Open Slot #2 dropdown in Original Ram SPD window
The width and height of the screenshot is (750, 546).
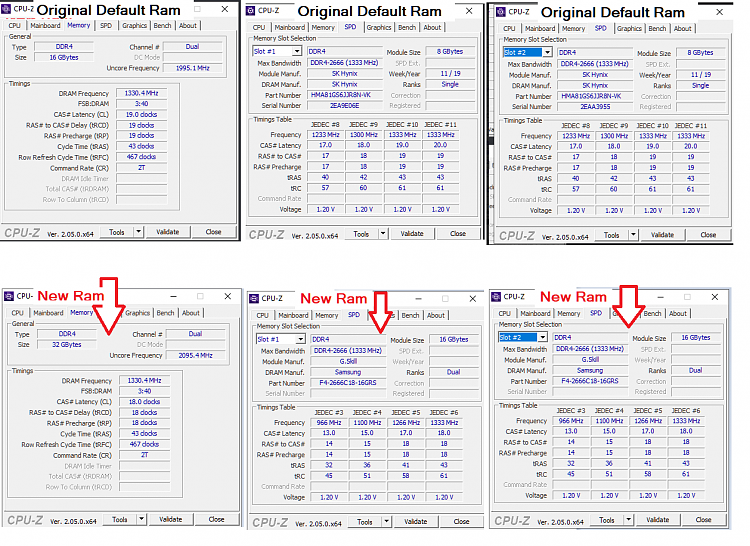[x=547, y=52]
